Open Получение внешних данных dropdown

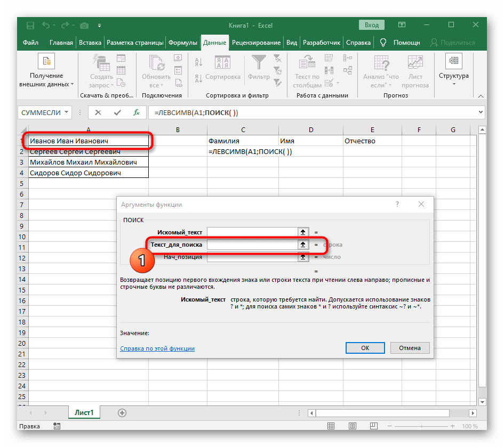tap(46, 71)
